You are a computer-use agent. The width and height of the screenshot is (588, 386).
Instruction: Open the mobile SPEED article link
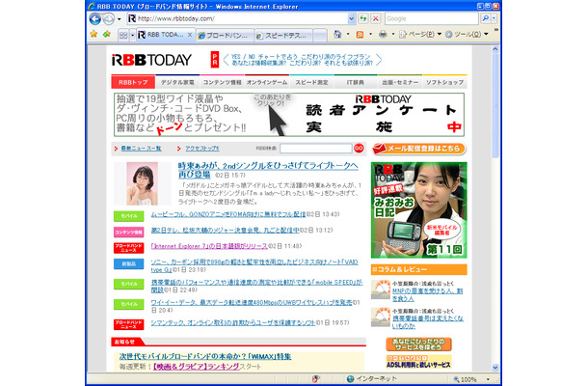[x=256, y=286]
